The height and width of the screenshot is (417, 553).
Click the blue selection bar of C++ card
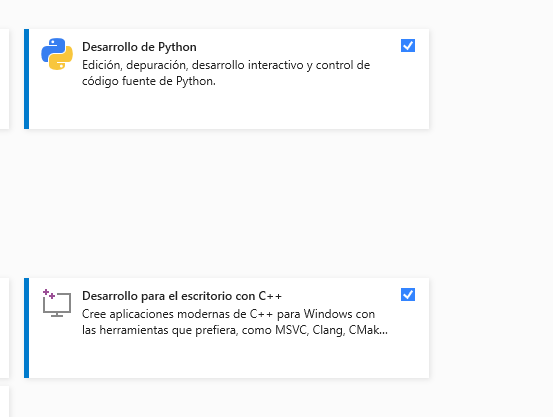(26, 328)
